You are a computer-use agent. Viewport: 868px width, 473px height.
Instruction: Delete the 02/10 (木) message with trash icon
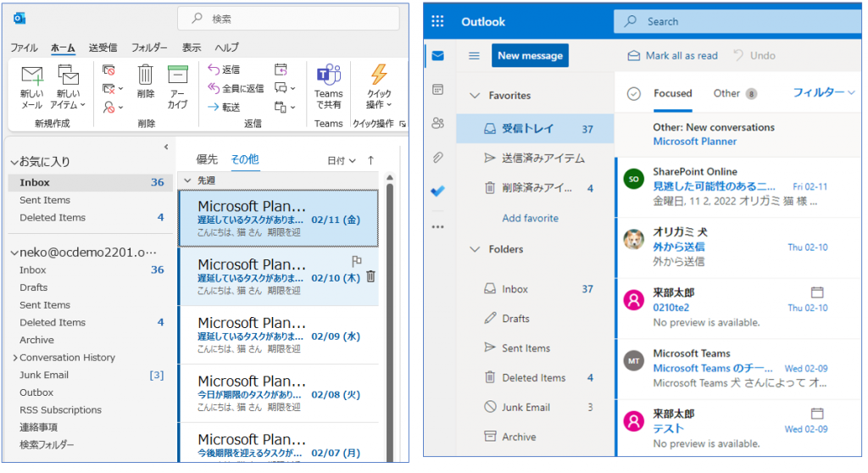coord(370,276)
